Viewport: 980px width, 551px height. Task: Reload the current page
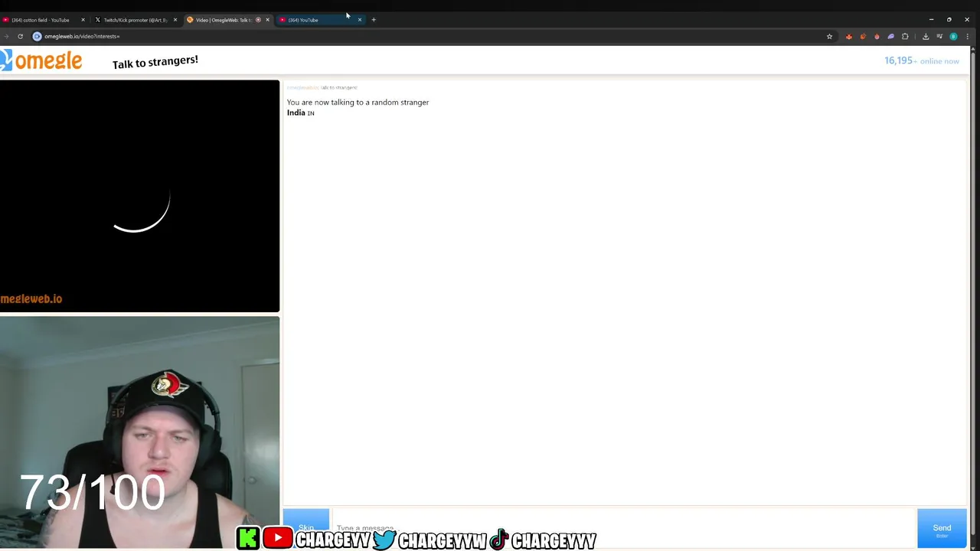pyautogui.click(x=20, y=36)
